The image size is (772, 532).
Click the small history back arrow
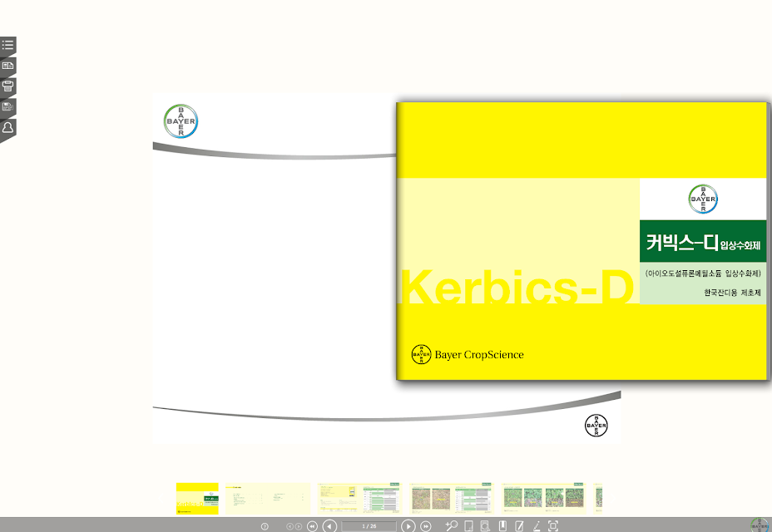point(289,526)
